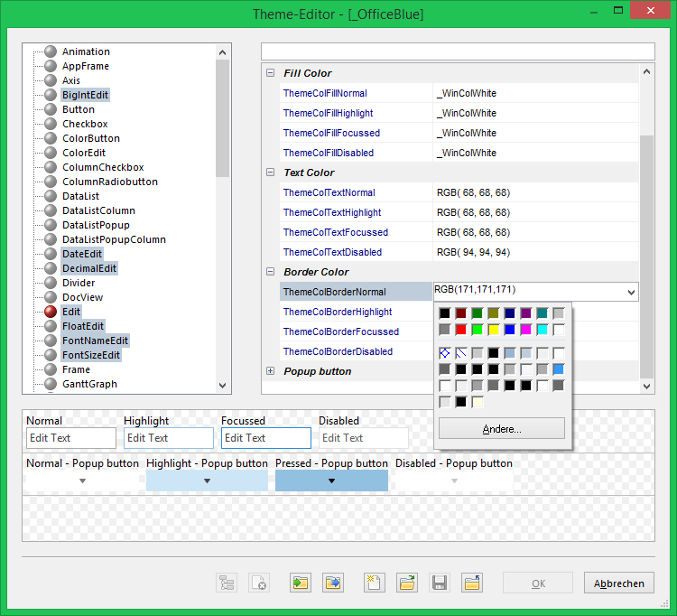Viewport: 677px width, 616px height.
Task: Collapse the Border Color group
Action: coord(271,272)
